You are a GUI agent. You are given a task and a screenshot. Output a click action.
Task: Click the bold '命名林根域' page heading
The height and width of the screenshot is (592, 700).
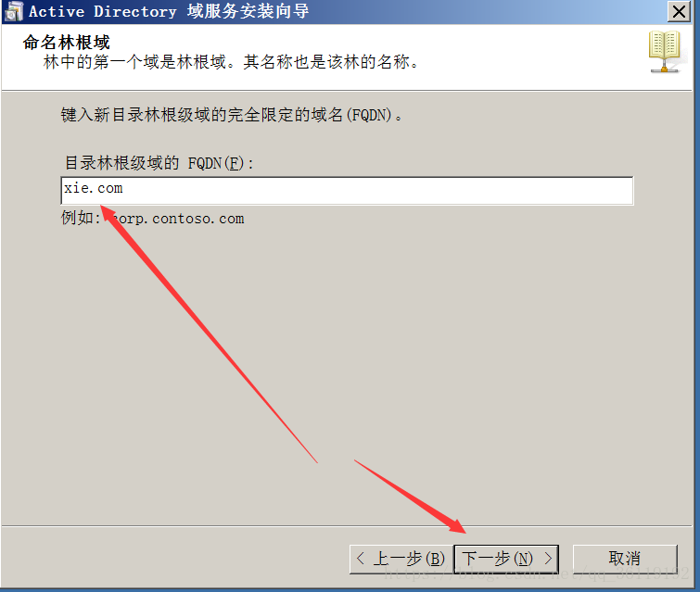coord(66,43)
